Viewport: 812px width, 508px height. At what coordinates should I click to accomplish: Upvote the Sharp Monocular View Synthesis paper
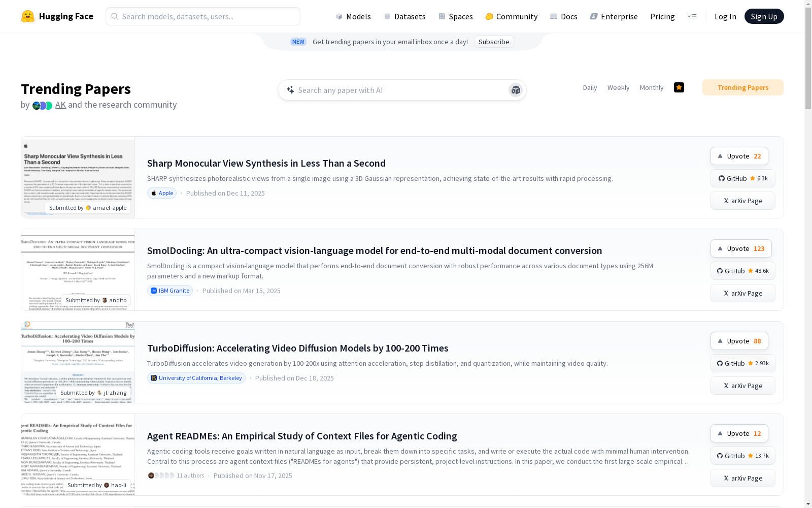click(x=739, y=156)
